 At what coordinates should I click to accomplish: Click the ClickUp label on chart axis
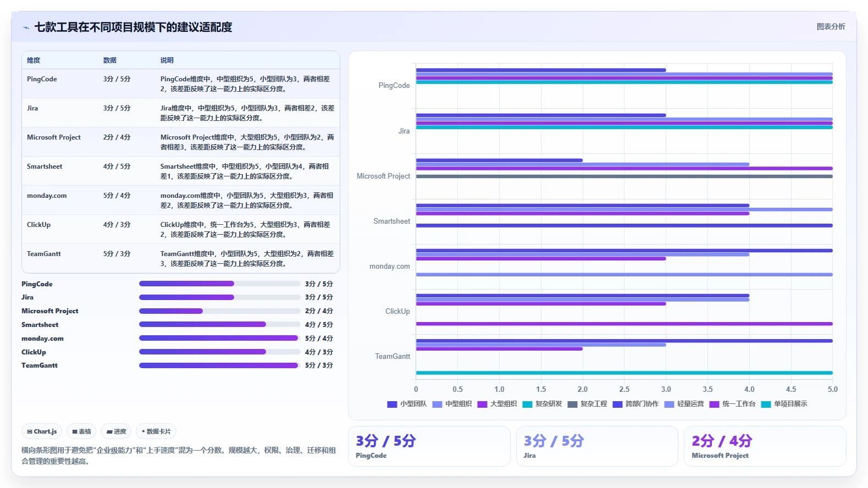(397, 311)
